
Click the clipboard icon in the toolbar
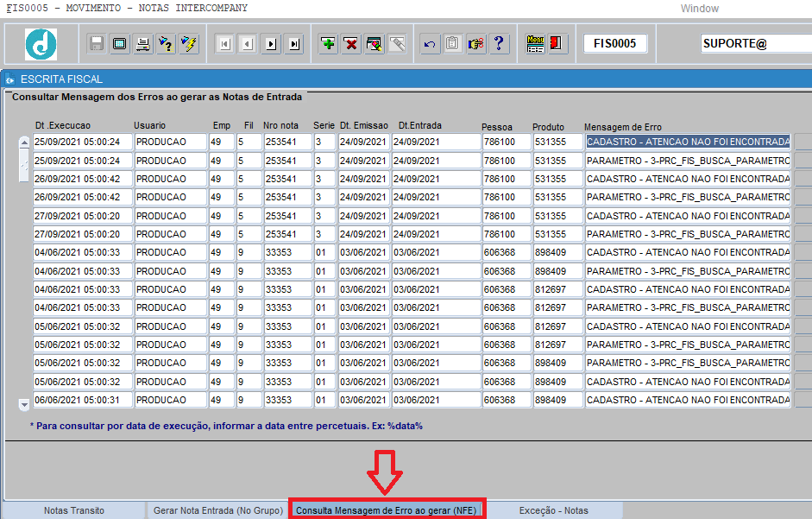pyautogui.click(x=453, y=44)
